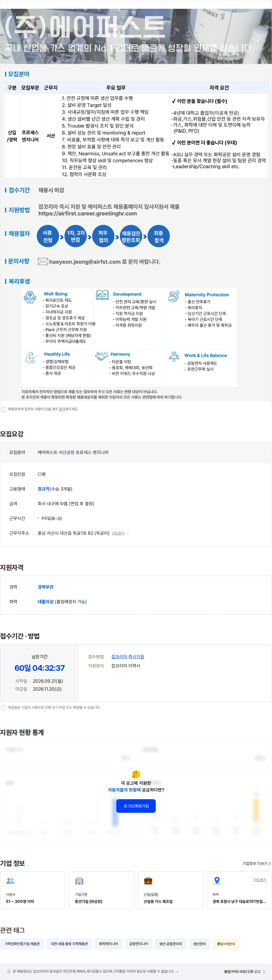Click the Heathly Life muscle icon
Viewport: 272px width, 980px height.
tap(30, 358)
